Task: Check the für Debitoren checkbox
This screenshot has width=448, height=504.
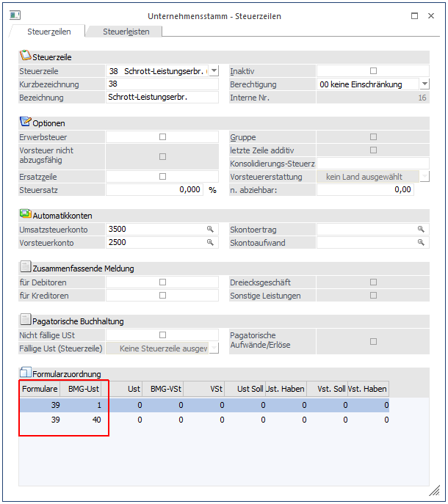Action: [162, 282]
